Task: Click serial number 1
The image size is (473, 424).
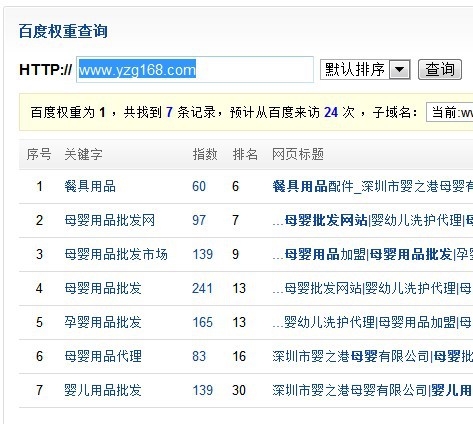Action: (39, 186)
